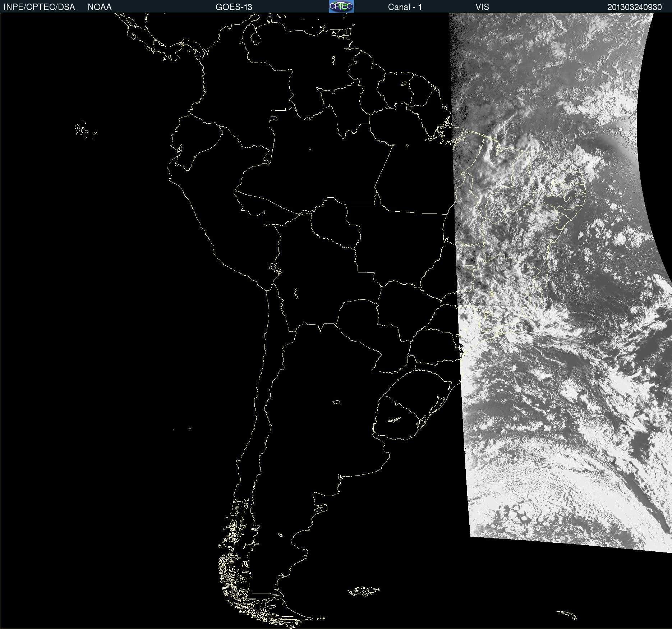Viewport: 672px width, 629px height.
Task: Click the 201303240930 timestamp
Action: (x=634, y=7)
